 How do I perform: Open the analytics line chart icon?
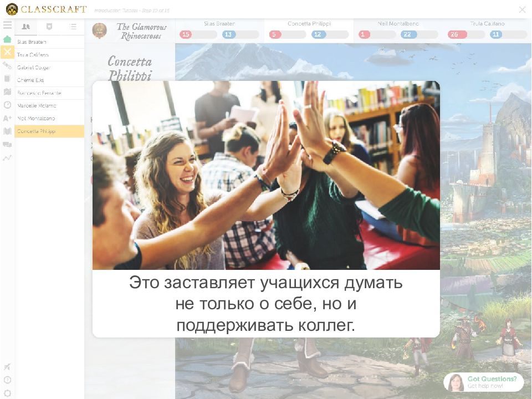coord(7,157)
